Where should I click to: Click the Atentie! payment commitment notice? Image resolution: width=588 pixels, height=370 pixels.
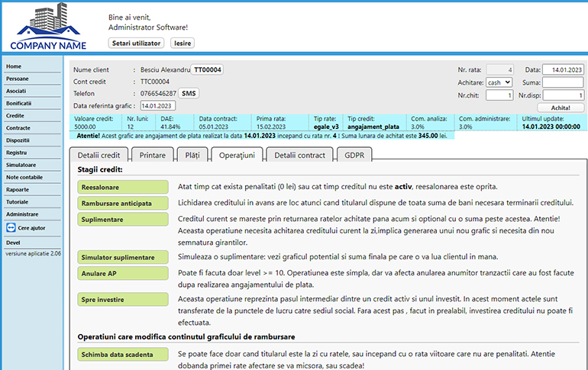coord(262,136)
